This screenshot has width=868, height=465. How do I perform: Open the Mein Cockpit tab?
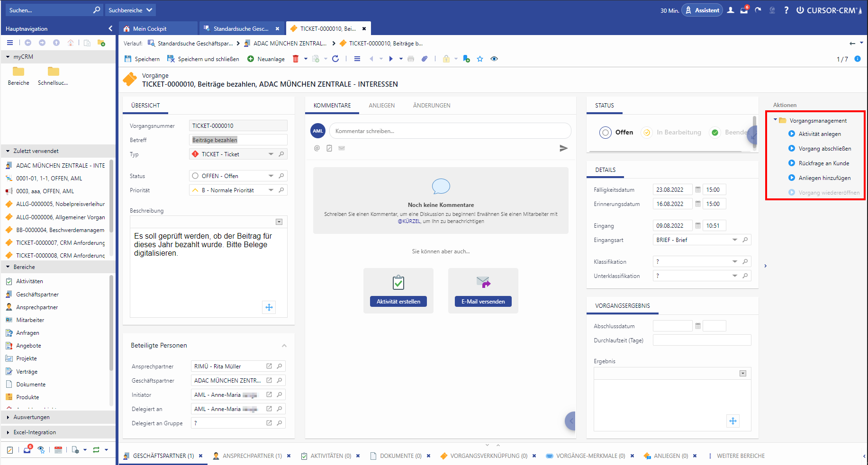(150, 29)
